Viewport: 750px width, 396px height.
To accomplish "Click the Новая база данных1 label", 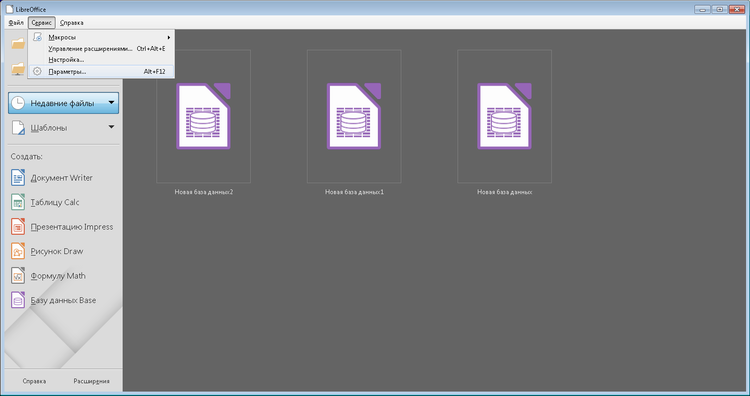I will click(x=354, y=192).
